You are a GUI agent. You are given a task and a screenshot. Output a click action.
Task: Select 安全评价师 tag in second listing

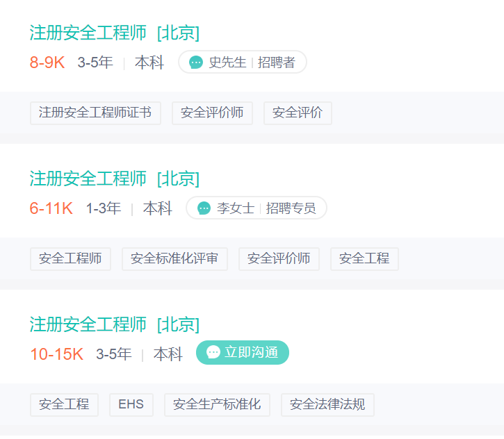click(x=279, y=258)
